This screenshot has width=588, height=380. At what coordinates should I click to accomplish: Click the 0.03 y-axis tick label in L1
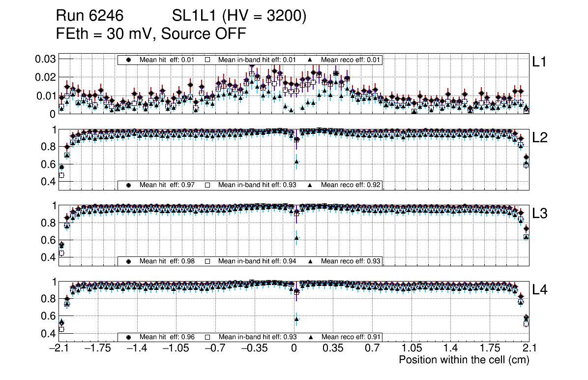(x=45, y=59)
